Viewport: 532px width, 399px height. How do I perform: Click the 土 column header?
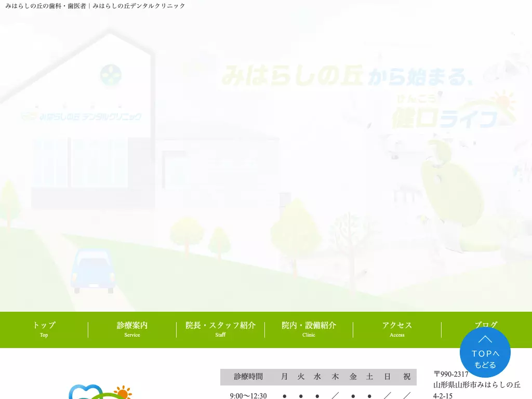369,377
